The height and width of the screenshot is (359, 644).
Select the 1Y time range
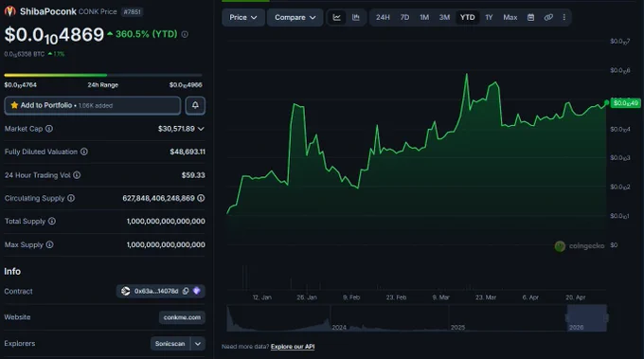pos(489,17)
